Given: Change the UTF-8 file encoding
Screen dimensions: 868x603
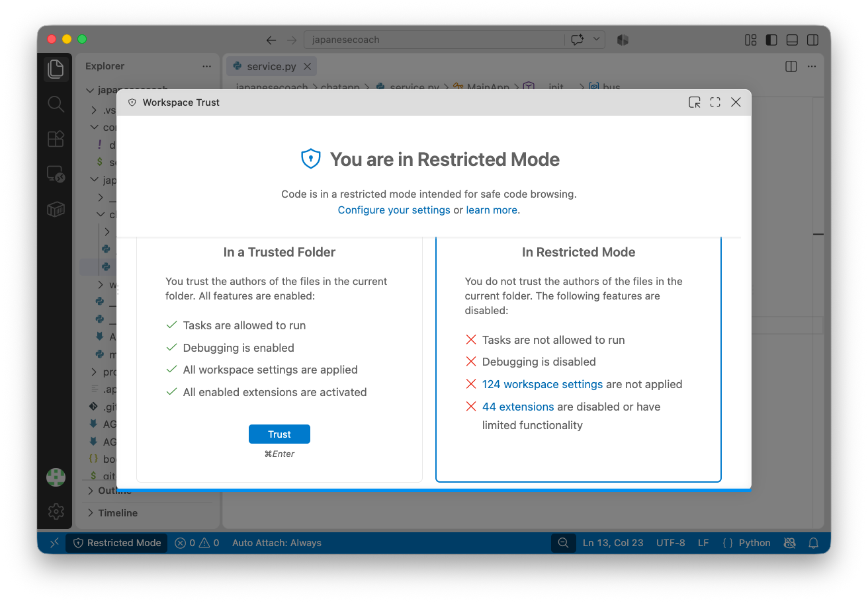Looking at the screenshot, I should [x=671, y=543].
